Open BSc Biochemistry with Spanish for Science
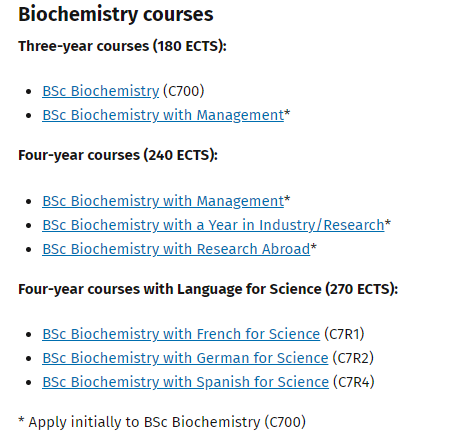This screenshot has width=458, height=445. coord(186,382)
